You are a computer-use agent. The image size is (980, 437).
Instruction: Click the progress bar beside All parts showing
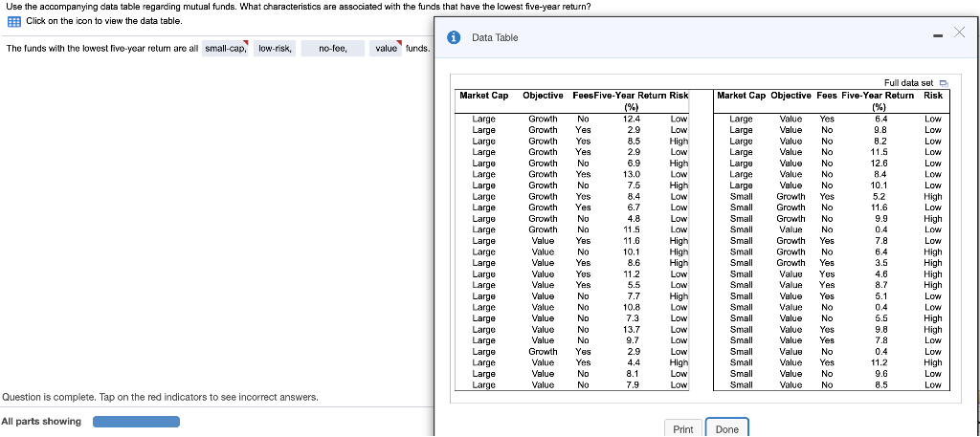[136, 422]
